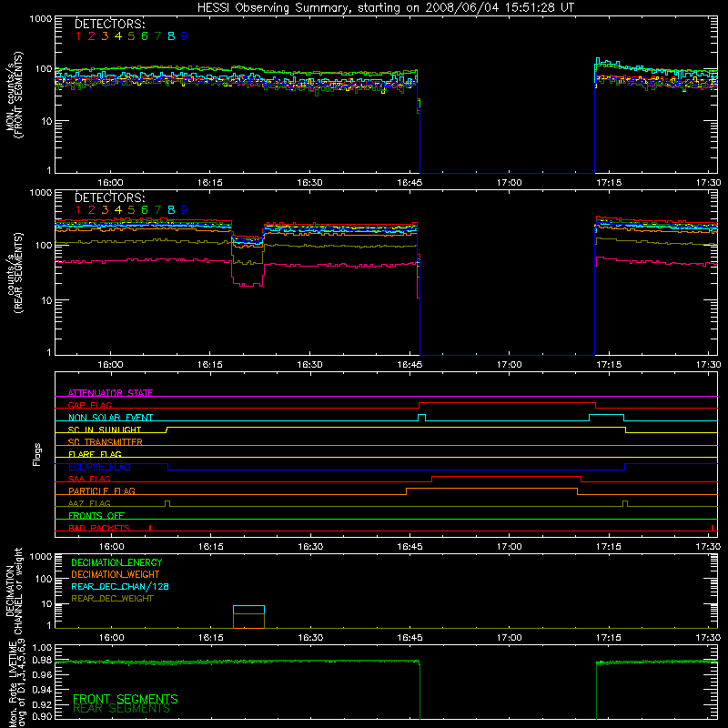The height and width of the screenshot is (728, 728).
Task: Click the GAP FLAG label
Action: [x=89, y=405]
